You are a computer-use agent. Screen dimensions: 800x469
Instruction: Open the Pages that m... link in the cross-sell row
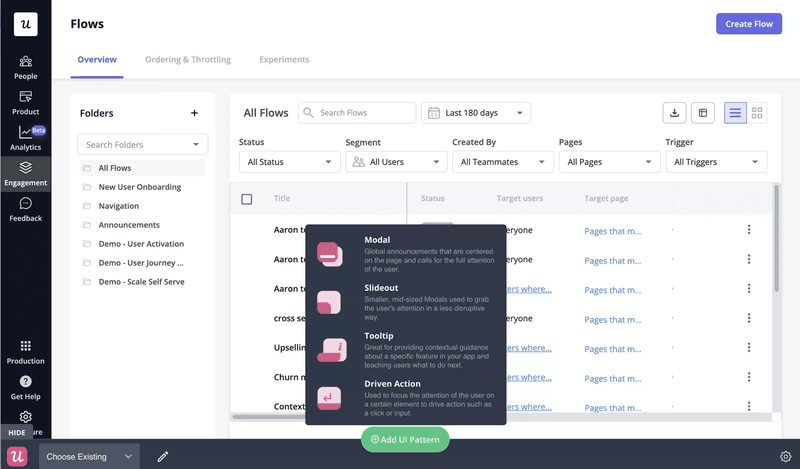point(612,320)
